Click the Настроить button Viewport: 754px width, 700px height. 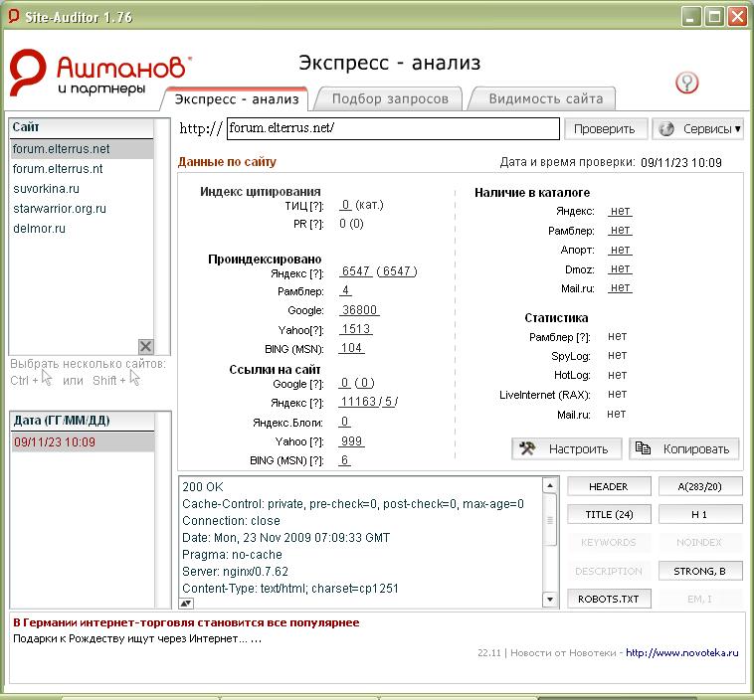tap(567, 448)
